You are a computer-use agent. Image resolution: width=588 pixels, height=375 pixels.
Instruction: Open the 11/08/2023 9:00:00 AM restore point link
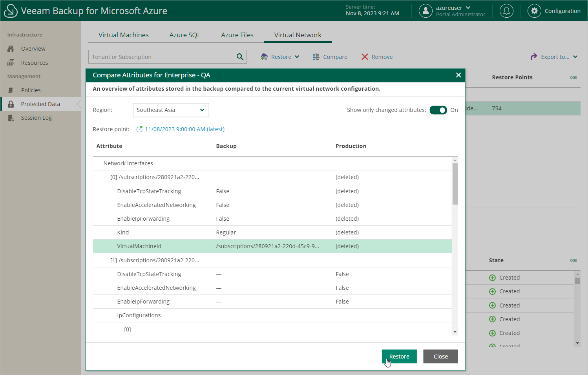[x=184, y=129]
